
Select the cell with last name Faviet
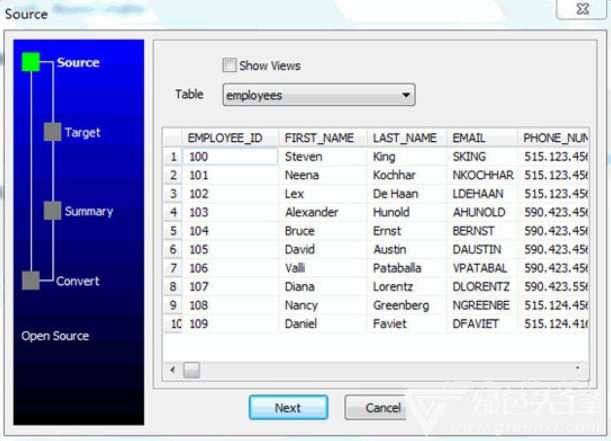[x=407, y=324]
